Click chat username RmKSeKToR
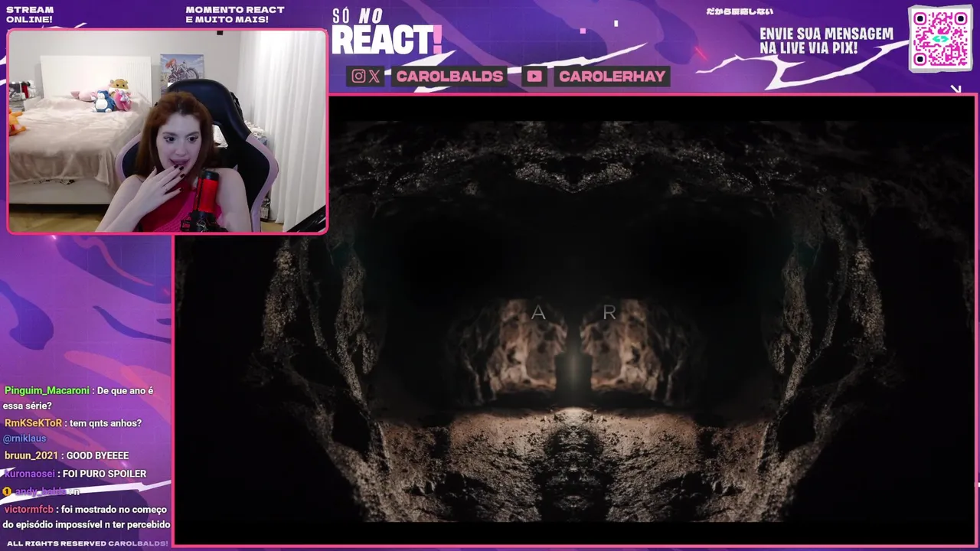 33,423
